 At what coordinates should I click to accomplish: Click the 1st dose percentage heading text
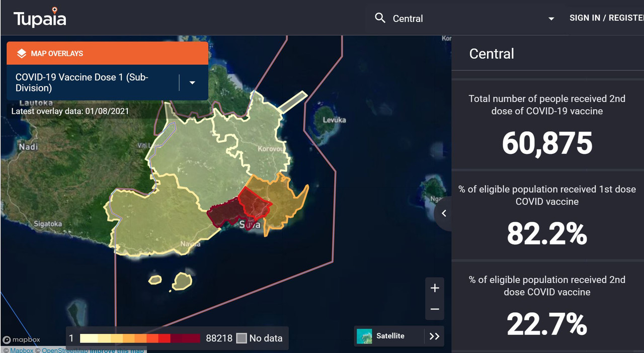pyautogui.click(x=547, y=195)
